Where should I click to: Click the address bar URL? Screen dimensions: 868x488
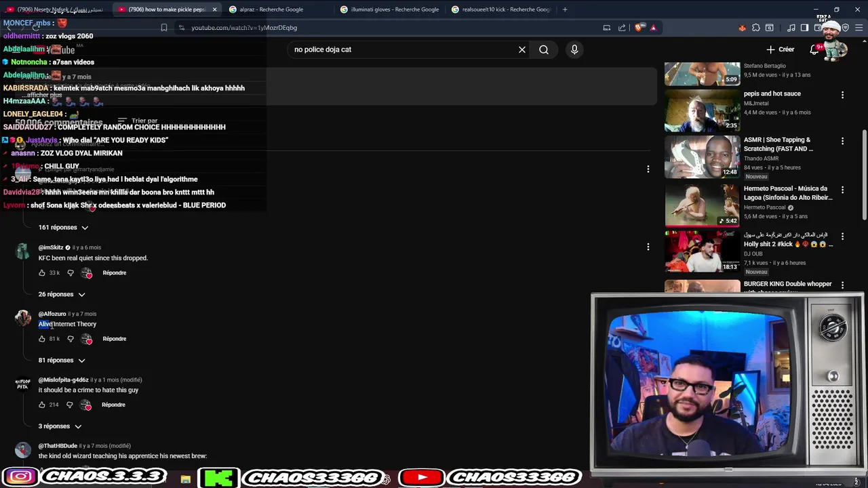[244, 28]
